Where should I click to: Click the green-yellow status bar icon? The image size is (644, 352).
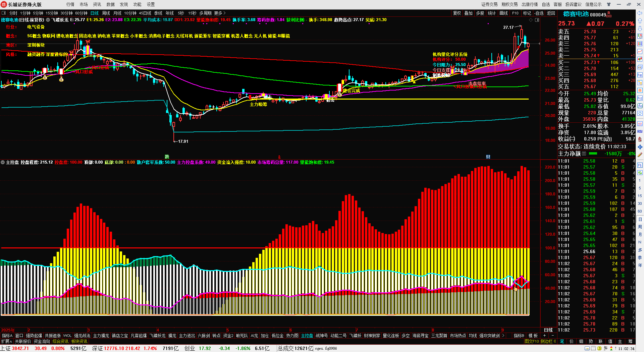pyautogui.click(x=599, y=349)
